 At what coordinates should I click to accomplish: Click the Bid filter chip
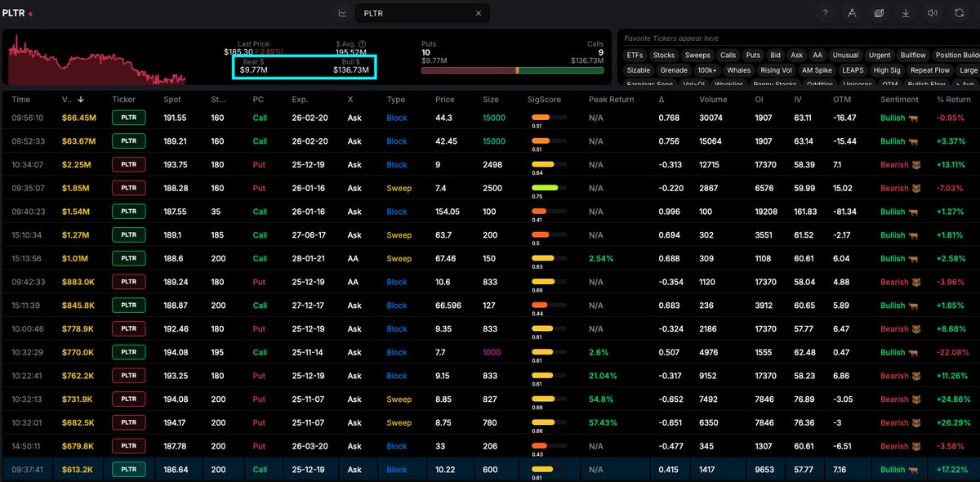coord(776,55)
